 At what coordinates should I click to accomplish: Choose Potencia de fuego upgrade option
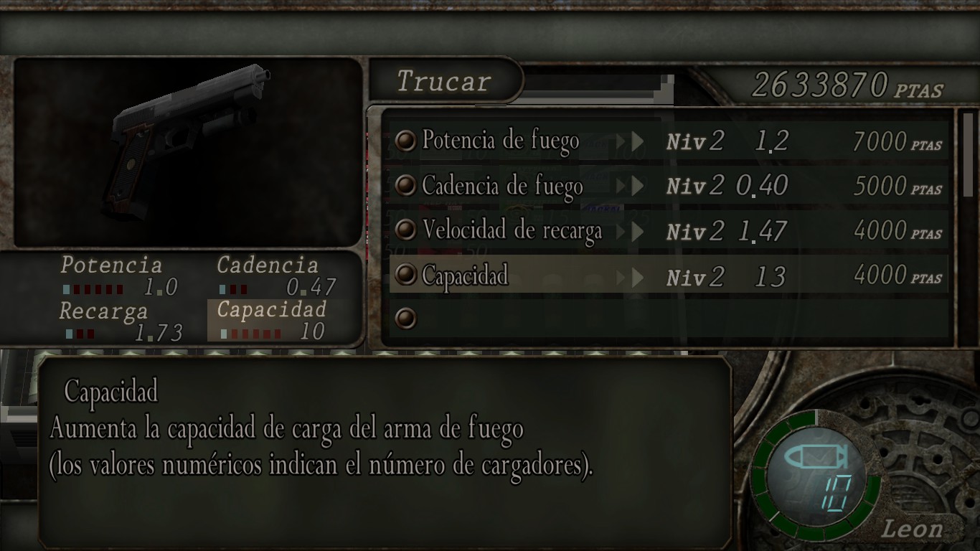669,141
